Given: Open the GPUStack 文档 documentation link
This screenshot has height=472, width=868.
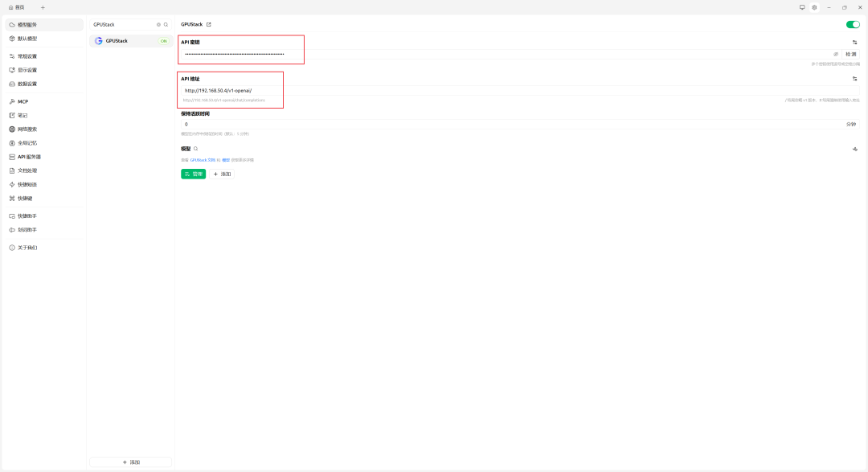Looking at the screenshot, I should [x=203, y=159].
